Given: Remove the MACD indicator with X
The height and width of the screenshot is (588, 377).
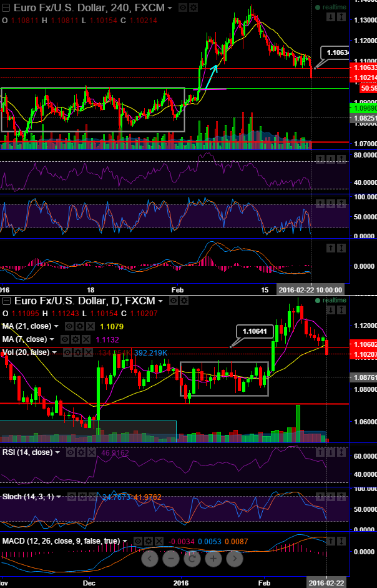Looking at the screenshot, I should [x=159, y=541].
